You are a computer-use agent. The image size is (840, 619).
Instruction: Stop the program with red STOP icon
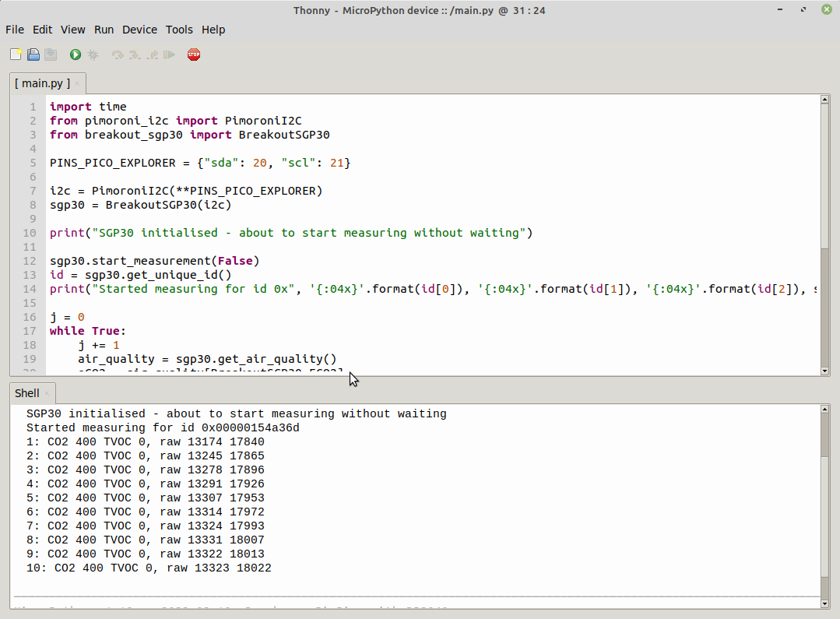(194, 55)
